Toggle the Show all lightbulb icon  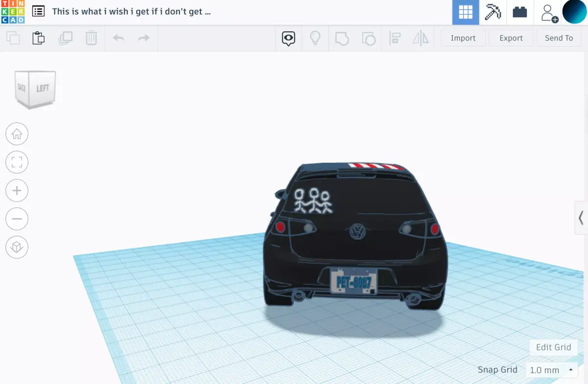click(315, 38)
